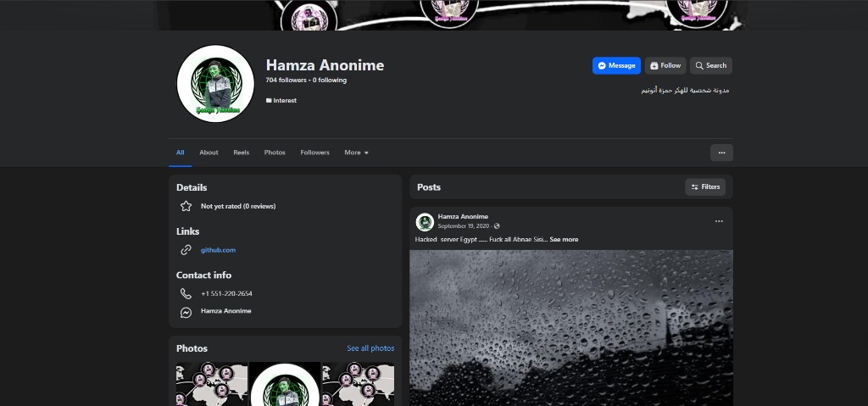The image size is (868, 406).
Task: Open the September 19, 2020 post timestamp
Action: pos(465,226)
